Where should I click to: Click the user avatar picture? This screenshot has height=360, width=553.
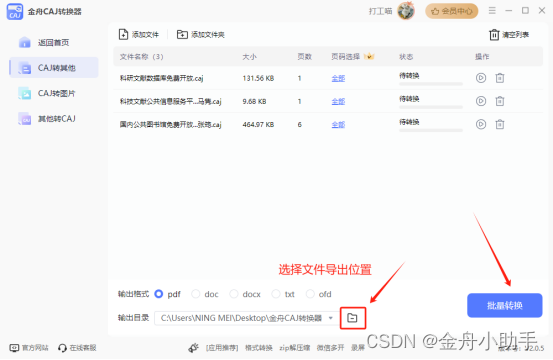tap(406, 11)
